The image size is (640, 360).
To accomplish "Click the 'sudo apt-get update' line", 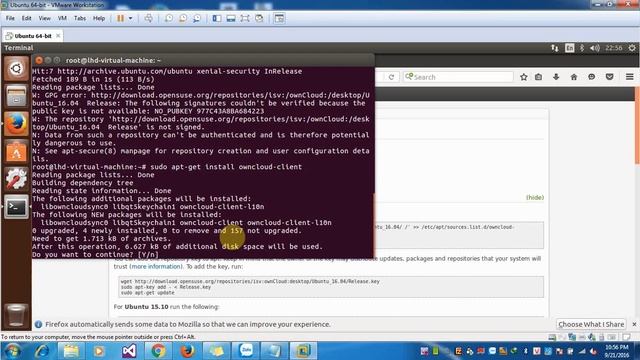I will pyautogui.click(x=148, y=293).
